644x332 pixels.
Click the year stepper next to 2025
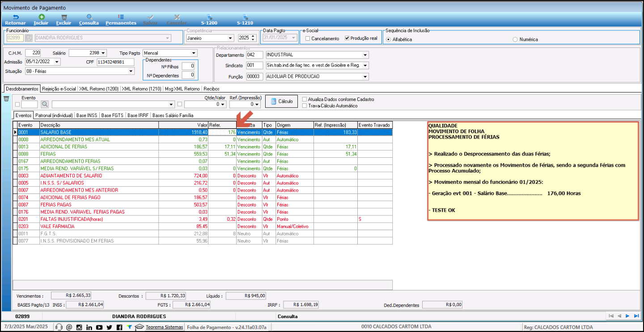[253, 38]
